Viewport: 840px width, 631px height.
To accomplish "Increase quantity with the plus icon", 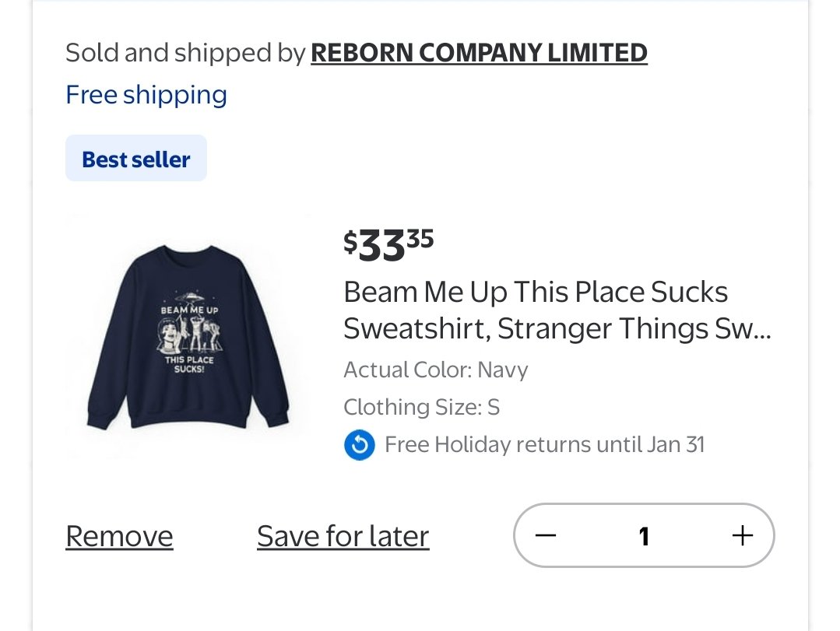I will pyautogui.click(x=743, y=536).
